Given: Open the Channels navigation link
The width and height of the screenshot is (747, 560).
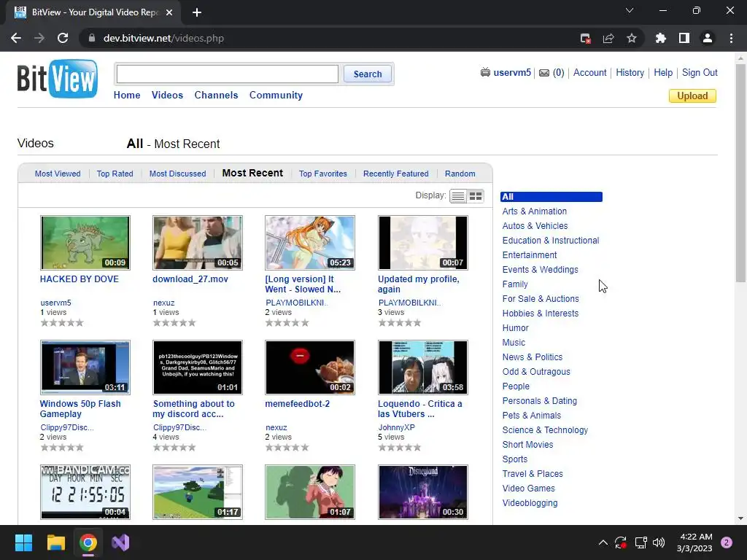Looking at the screenshot, I should [x=216, y=96].
